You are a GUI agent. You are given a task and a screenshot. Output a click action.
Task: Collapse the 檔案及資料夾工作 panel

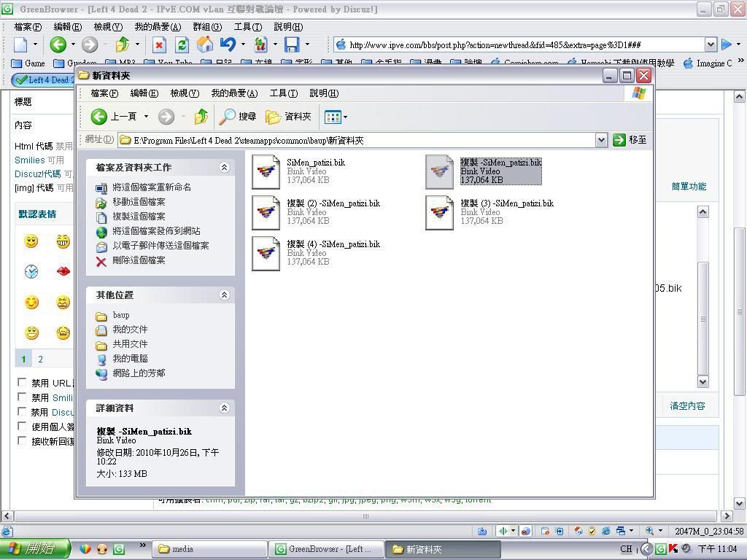[224, 167]
